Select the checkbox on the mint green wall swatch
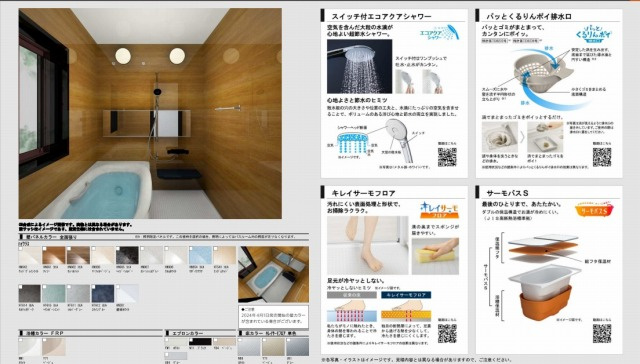 click(45, 287)
